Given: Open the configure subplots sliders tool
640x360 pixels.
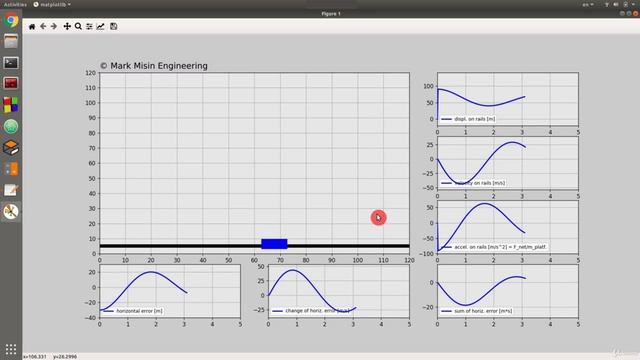Looking at the screenshot, I should coord(89,27).
